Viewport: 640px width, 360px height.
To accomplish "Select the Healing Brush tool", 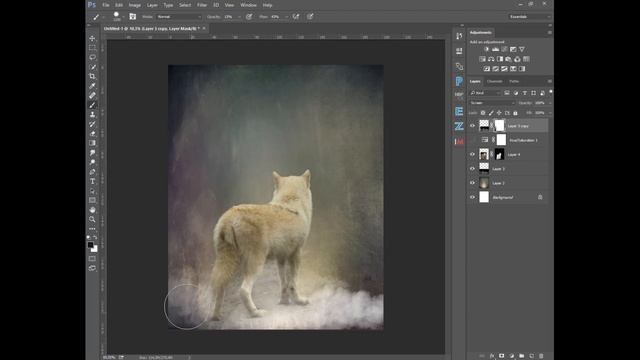I will (92, 96).
